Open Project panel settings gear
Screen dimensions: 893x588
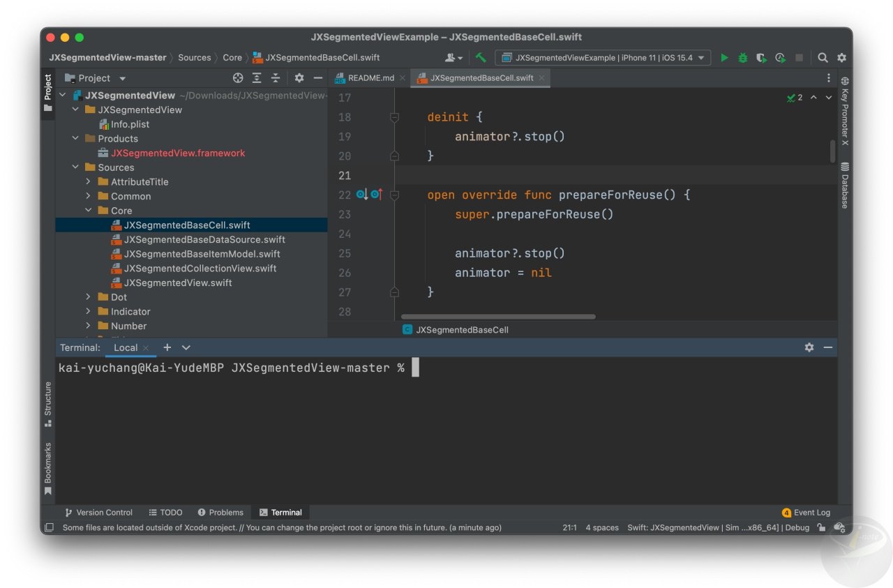pos(299,77)
